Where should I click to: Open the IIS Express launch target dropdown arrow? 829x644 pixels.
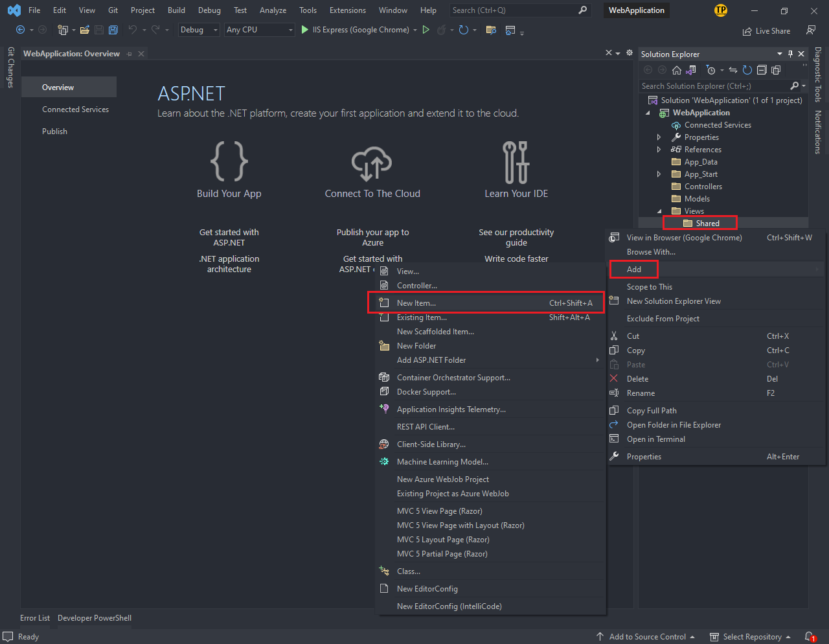[x=415, y=30]
